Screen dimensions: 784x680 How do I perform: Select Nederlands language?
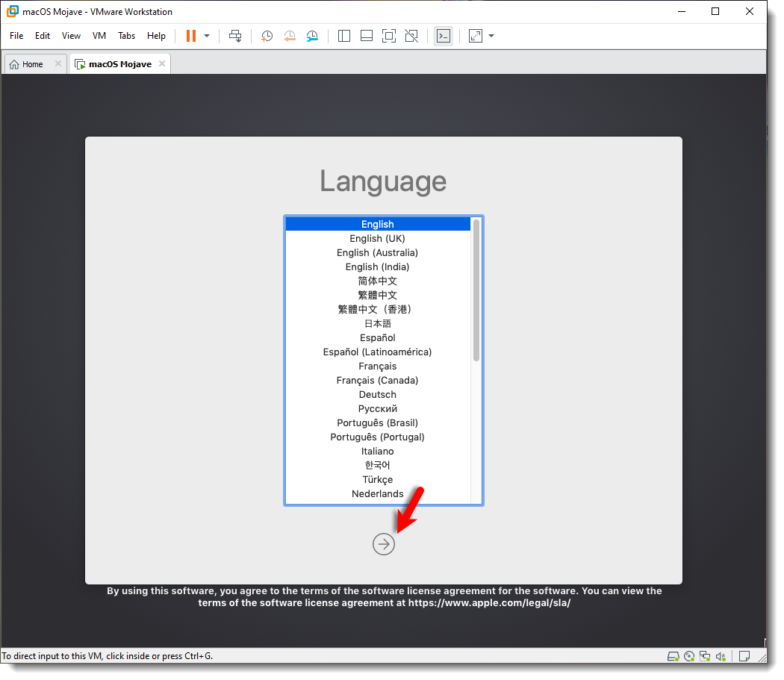click(x=378, y=494)
